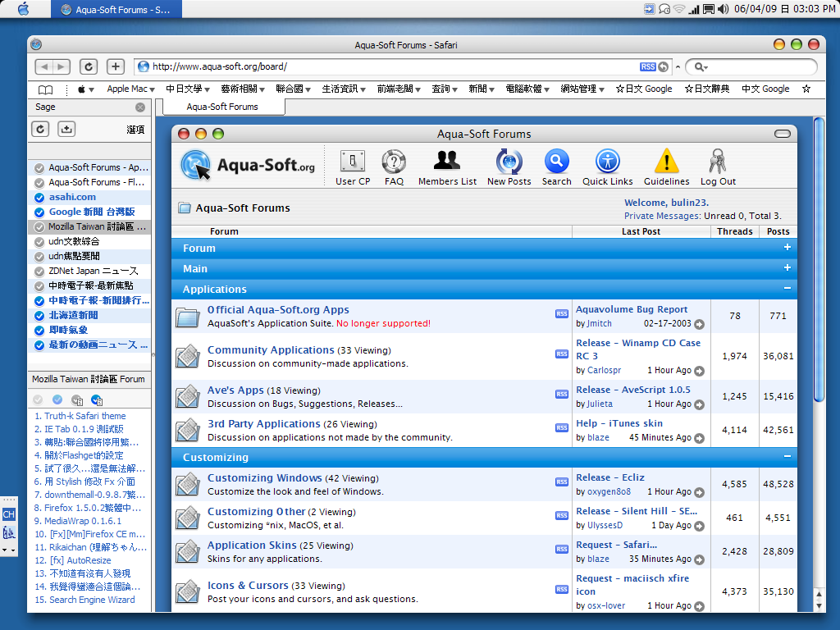The height and width of the screenshot is (630, 840).
Task: Expand the Main forum category
Action: tap(787, 268)
